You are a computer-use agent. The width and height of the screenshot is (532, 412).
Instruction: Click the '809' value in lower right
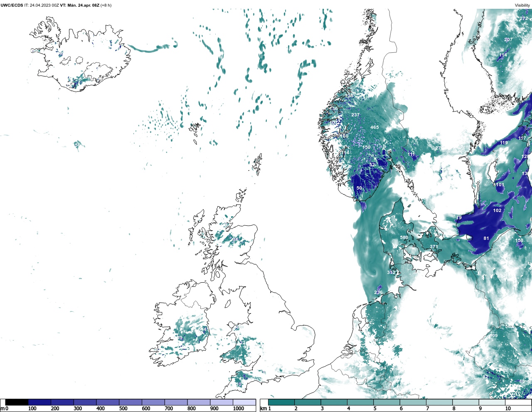point(493,336)
